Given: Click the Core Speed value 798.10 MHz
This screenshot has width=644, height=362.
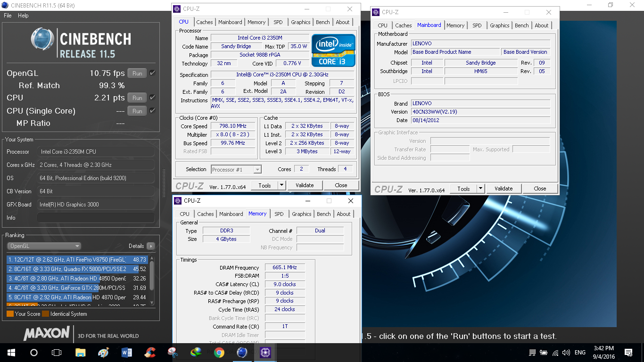Looking at the screenshot, I should click(x=233, y=126).
